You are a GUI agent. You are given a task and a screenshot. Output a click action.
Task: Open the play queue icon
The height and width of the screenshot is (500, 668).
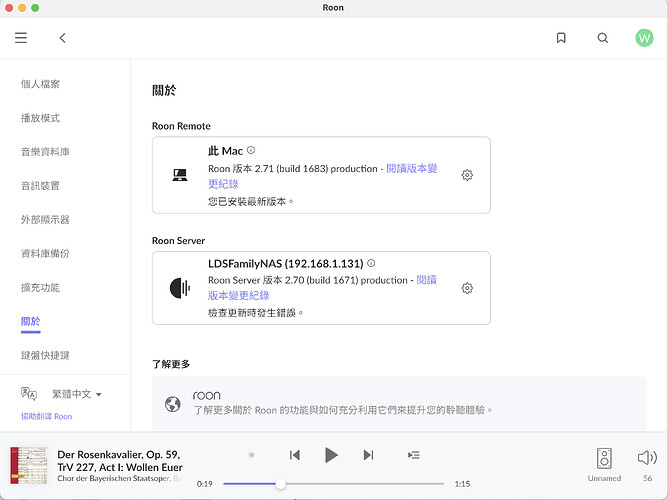click(414, 455)
